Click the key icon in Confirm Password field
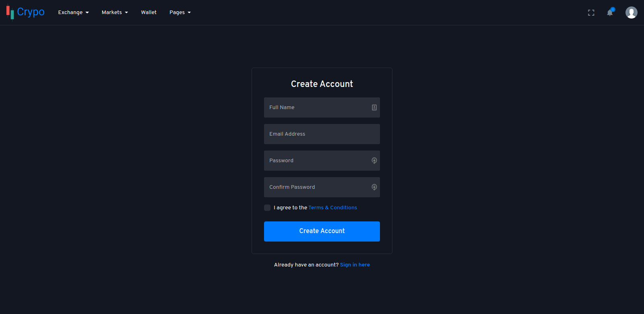Image resolution: width=644 pixels, height=314 pixels. point(374,187)
